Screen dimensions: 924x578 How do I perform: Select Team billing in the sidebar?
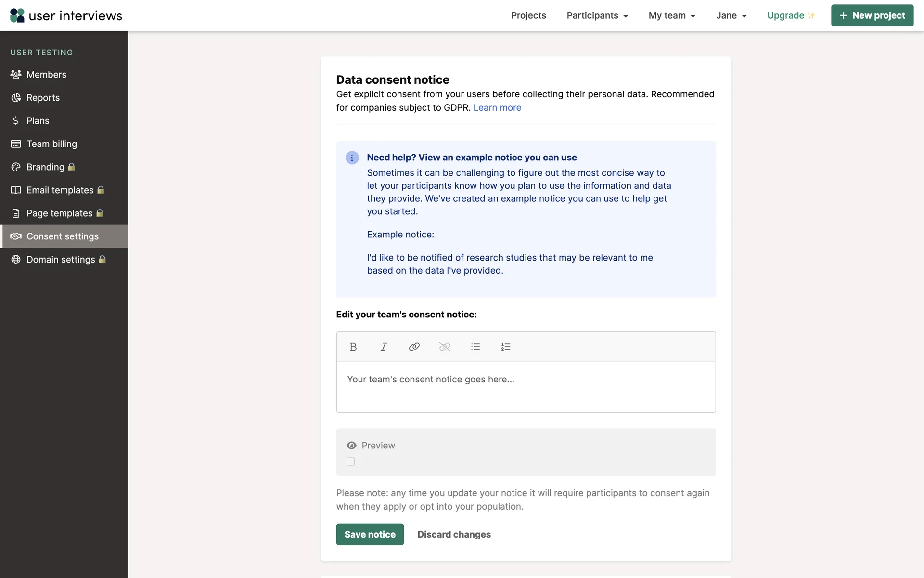[51, 144]
